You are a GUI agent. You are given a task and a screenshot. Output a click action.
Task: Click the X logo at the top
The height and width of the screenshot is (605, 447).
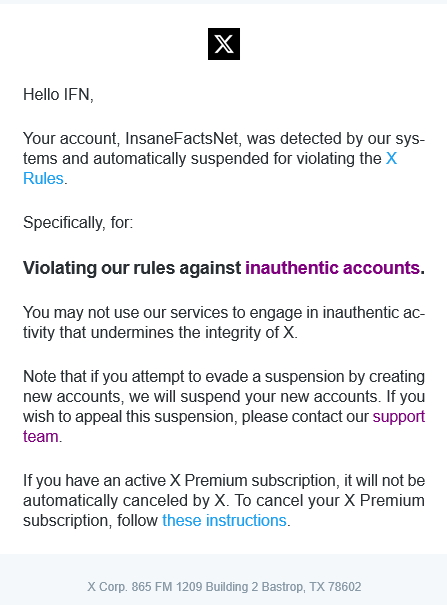[x=224, y=44]
